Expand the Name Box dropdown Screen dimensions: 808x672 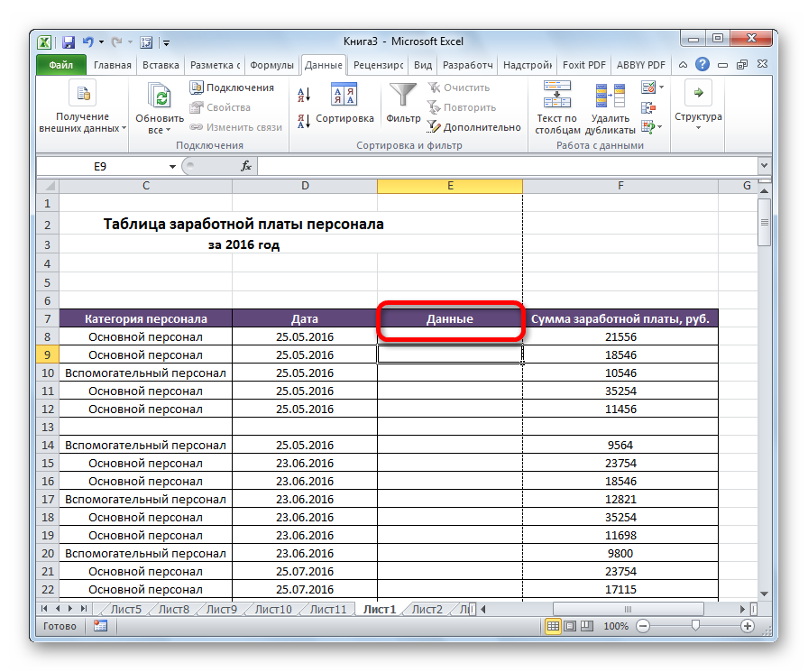pos(173,167)
